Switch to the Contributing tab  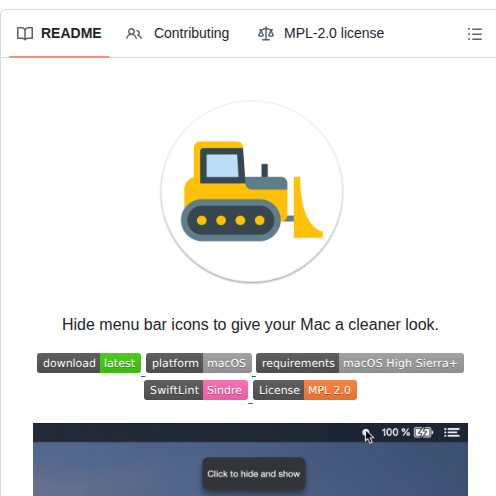(177, 33)
